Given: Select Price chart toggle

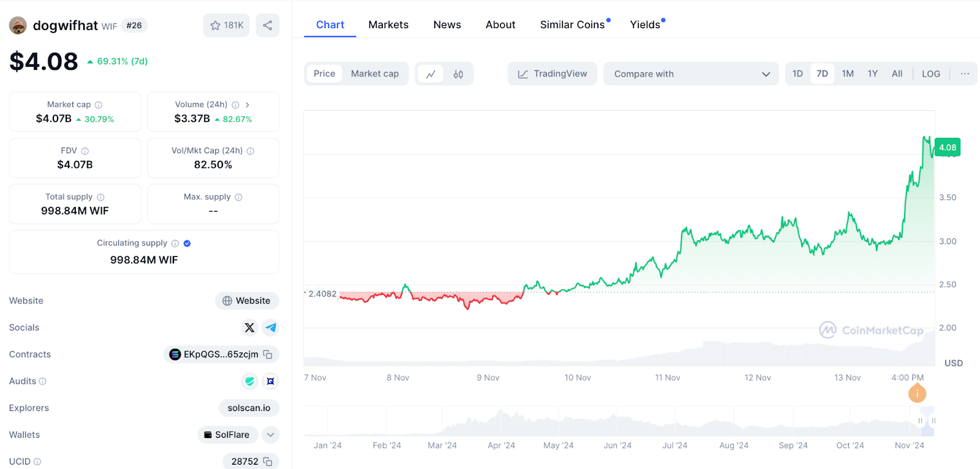Looking at the screenshot, I should [325, 73].
